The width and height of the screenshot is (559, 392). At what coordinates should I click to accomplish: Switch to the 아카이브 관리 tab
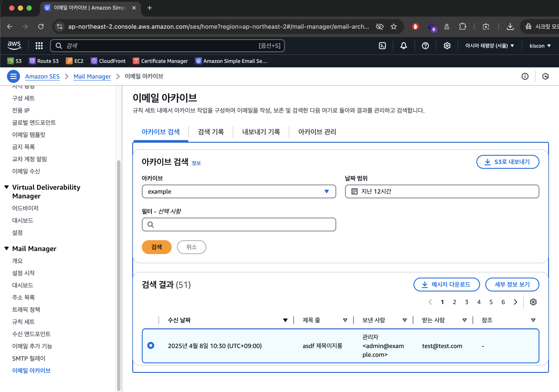(x=317, y=132)
